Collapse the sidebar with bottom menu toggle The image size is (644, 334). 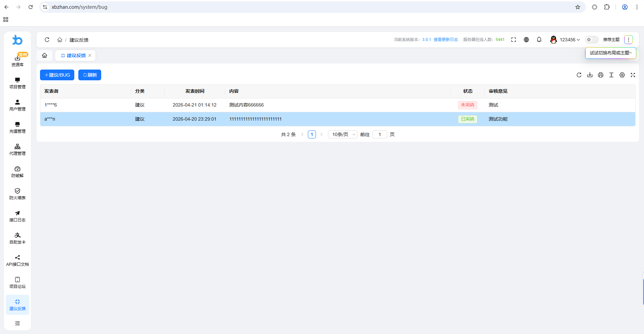17,323
